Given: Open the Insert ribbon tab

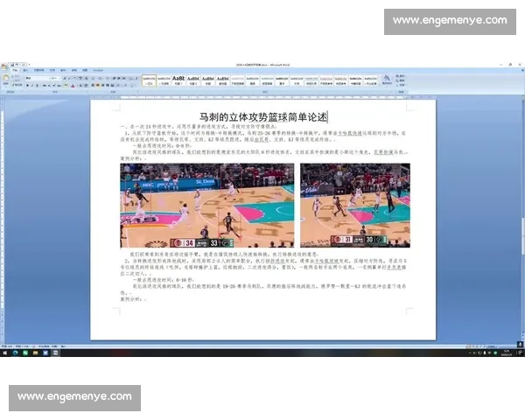Looking at the screenshot, I should 25,70.
